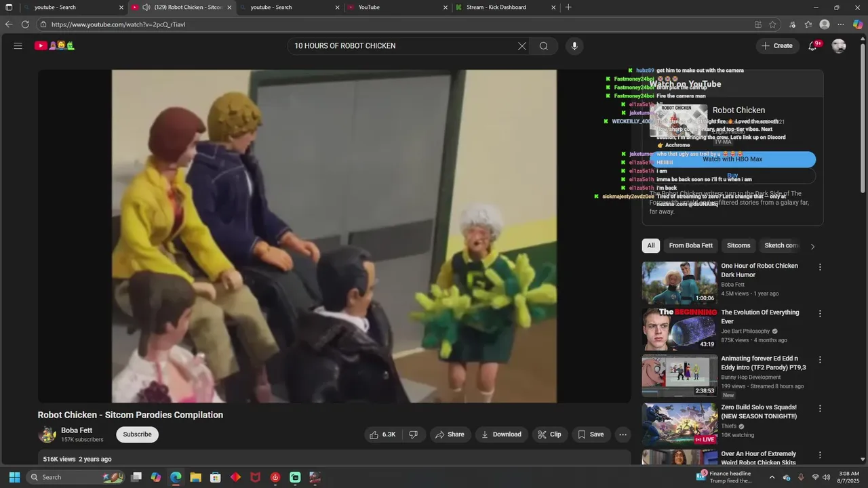The height and width of the screenshot is (488, 868).
Task: Open Copilot in Edge toolbar
Action: [858, 24]
